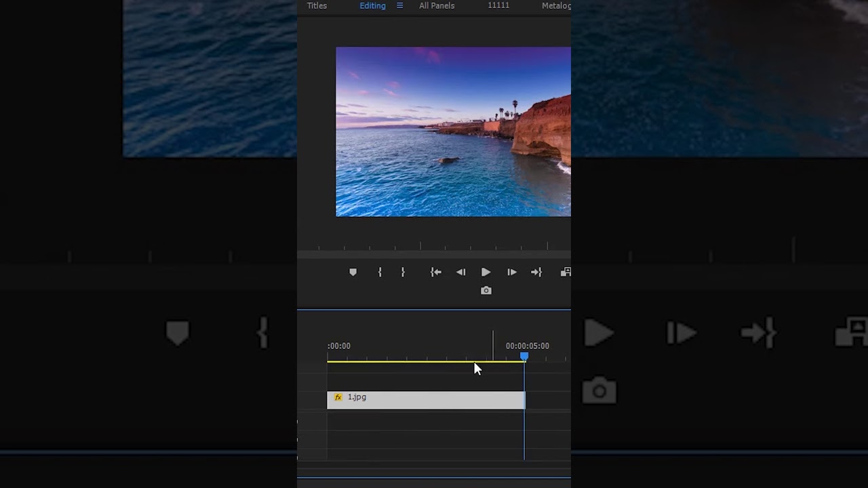Open the 11111 workspace tab
The image size is (868, 488).
pyautogui.click(x=498, y=5)
